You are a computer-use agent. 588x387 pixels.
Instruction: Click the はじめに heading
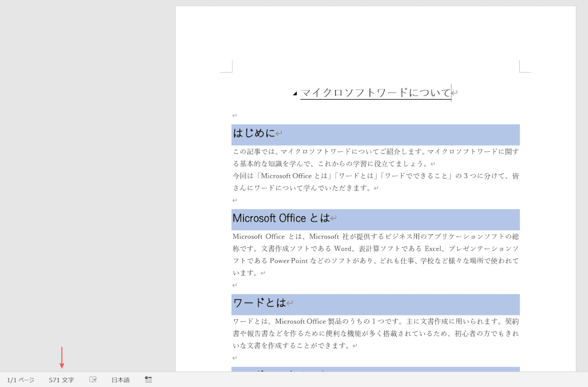tap(254, 133)
